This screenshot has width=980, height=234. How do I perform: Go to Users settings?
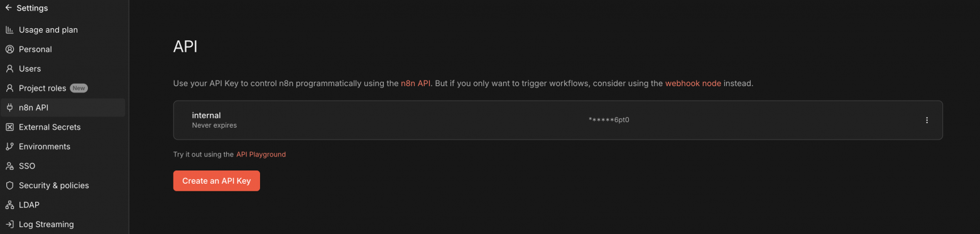[x=63, y=69]
